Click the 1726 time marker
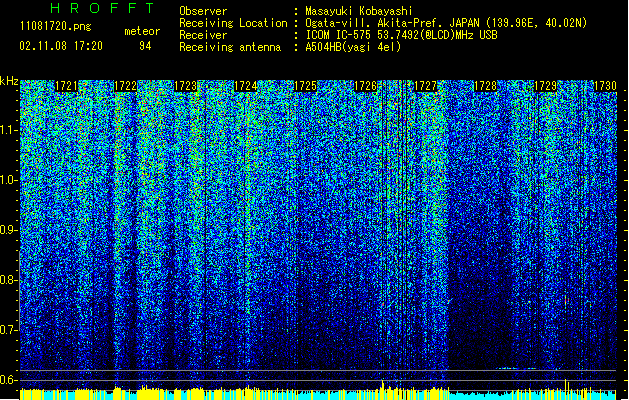Image resolution: width=629 pixels, height=400 pixels. point(365,86)
